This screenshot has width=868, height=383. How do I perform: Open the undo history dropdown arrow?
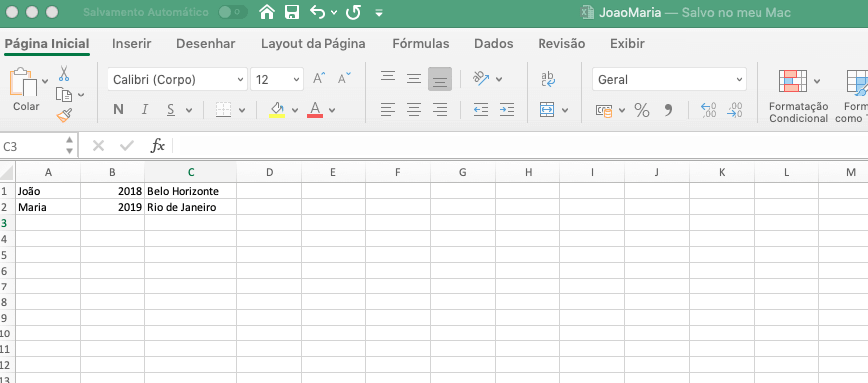pyautogui.click(x=334, y=13)
